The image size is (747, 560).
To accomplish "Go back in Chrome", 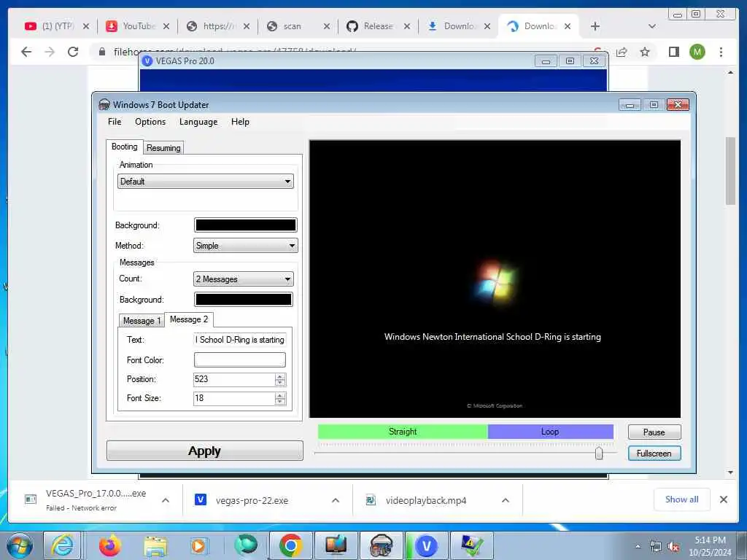I will pyautogui.click(x=26, y=52).
